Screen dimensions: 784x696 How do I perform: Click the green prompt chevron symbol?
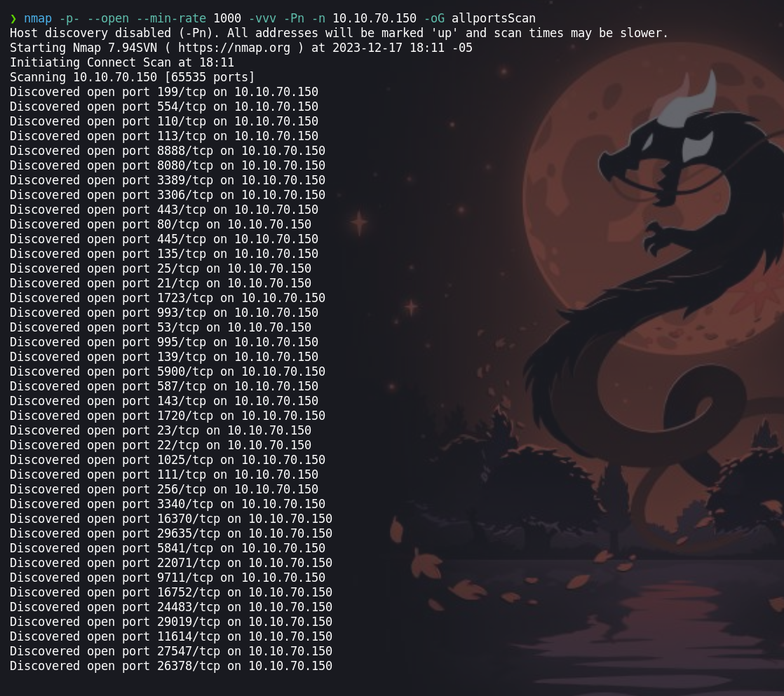(x=13, y=18)
